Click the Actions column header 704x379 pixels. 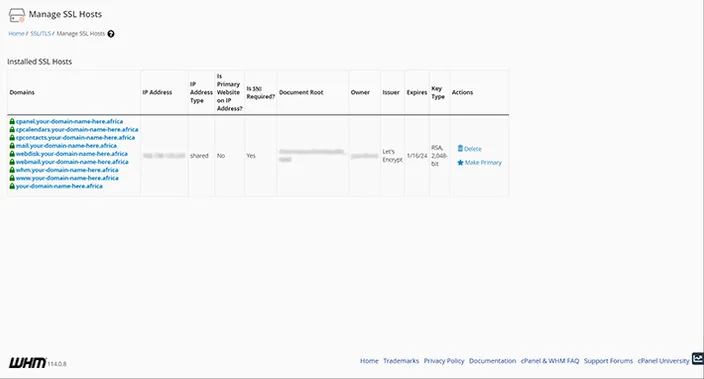pyautogui.click(x=462, y=92)
